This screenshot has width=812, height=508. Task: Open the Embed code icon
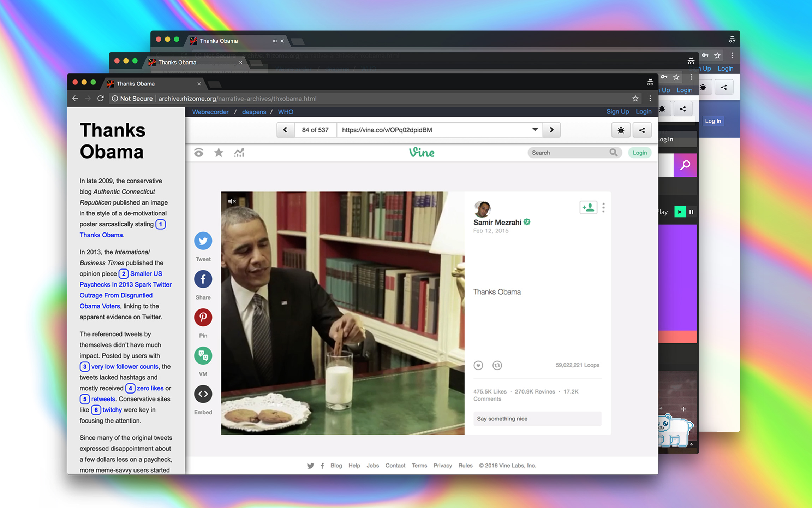pyautogui.click(x=203, y=394)
